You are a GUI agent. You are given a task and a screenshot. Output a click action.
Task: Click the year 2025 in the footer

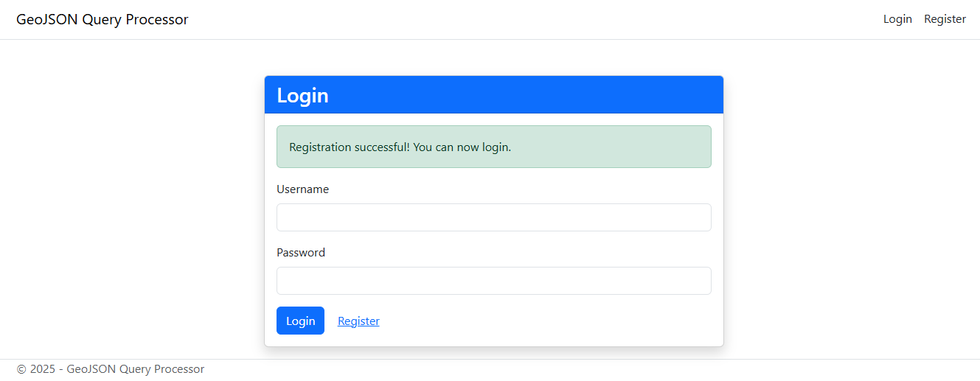click(x=43, y=369)
